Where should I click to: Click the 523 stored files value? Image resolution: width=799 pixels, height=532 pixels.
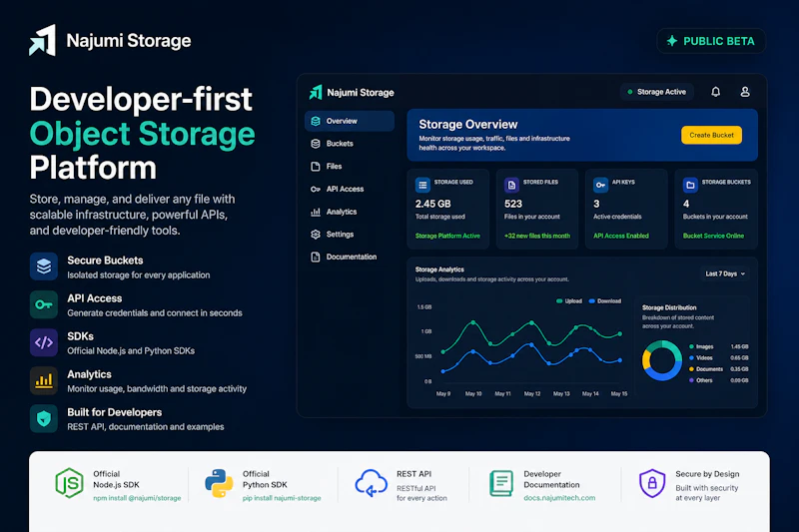pos(513,204)
